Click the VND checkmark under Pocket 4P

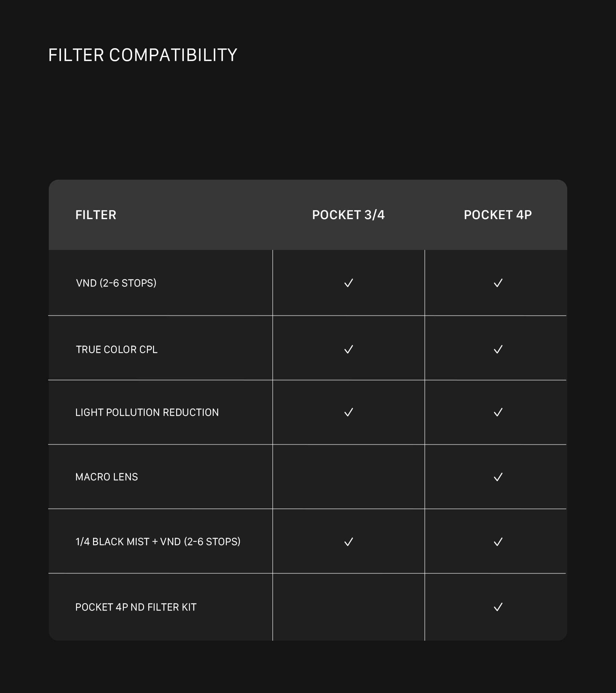tap(498, 283)
